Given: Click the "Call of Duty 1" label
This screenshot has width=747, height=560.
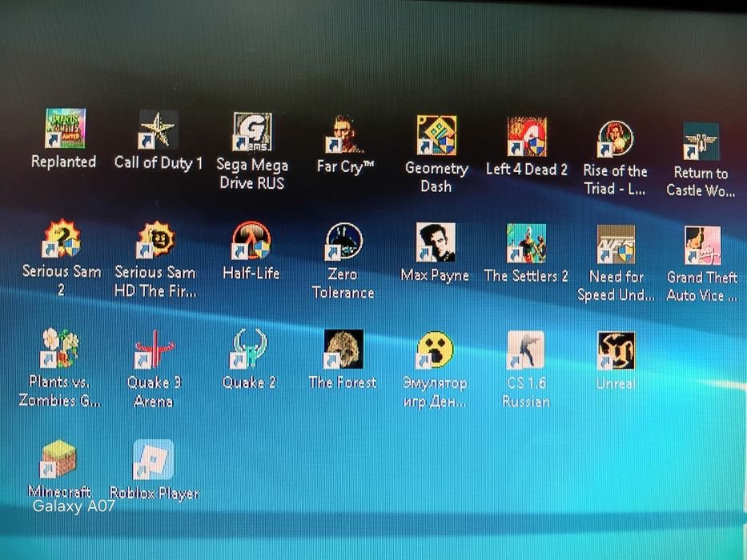Looking at the screenshot, I should coord(159,163).
